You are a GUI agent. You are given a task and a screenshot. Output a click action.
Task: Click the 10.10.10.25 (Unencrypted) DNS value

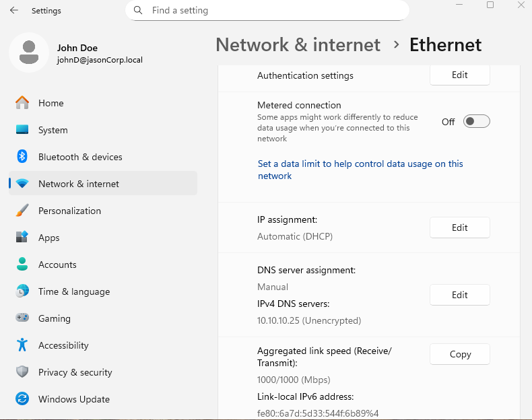click(309, 320)
